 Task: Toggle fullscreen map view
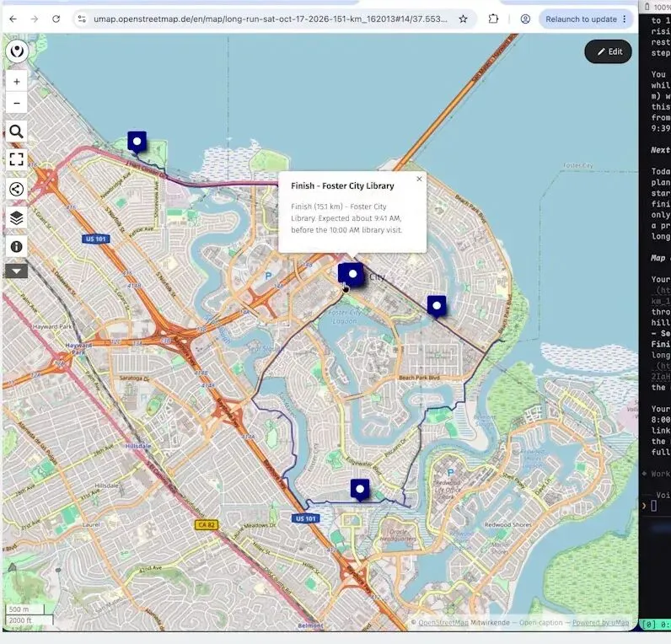click(17, 159)
